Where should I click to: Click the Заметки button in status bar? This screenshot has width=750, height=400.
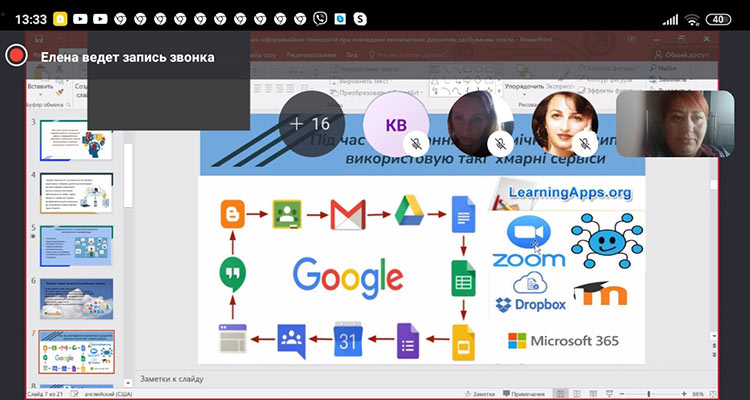pyautogui.click(x=481, y=394)
